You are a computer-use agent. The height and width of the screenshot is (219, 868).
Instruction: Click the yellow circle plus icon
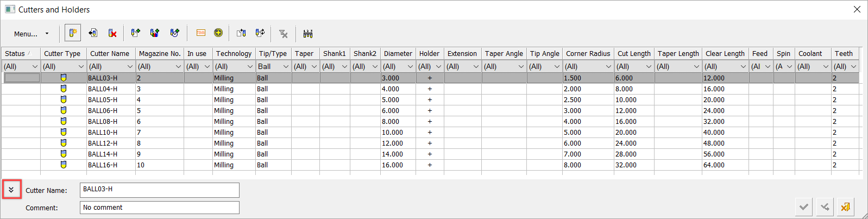[x=218, y=33]
